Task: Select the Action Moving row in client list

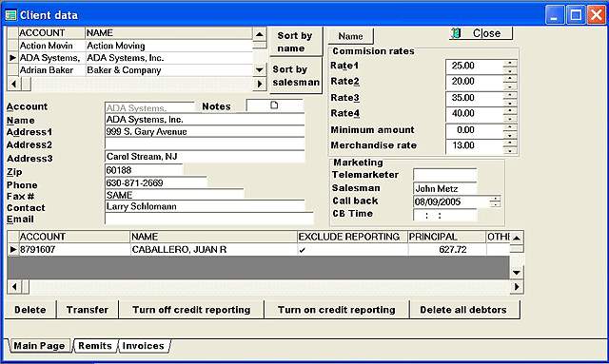Action: click(130, 46)
